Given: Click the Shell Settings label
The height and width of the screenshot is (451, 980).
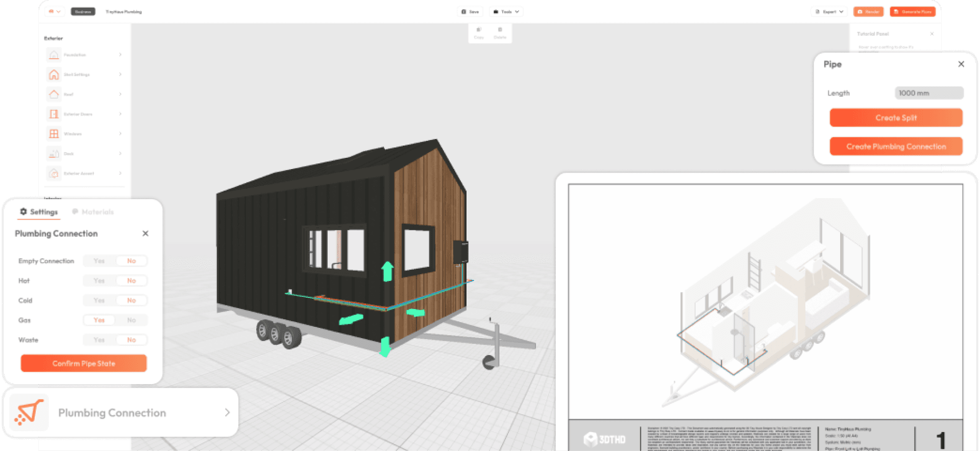Looking at the screenshot, I should tap(77, 75).
